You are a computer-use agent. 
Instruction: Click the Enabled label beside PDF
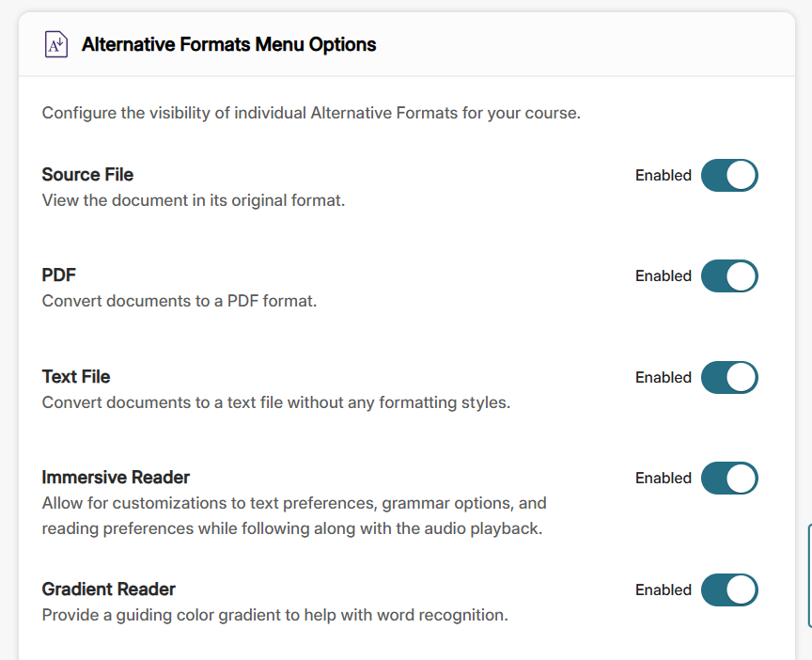[663, 275]
